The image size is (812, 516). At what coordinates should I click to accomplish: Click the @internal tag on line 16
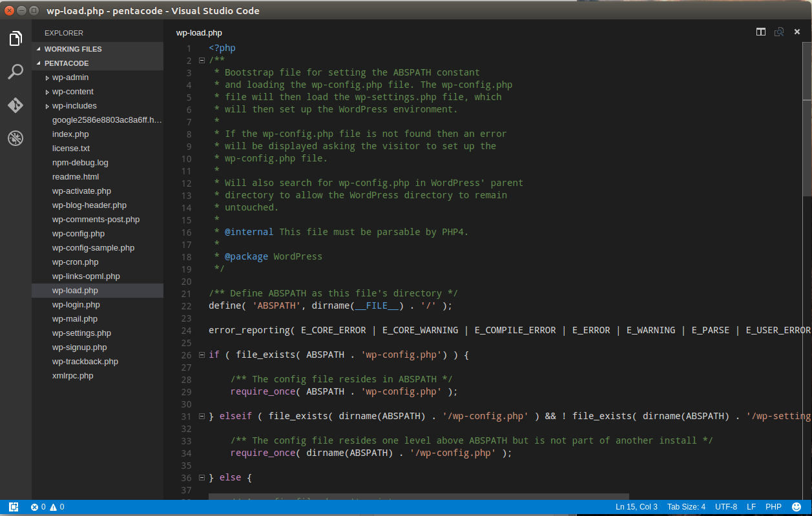[x=249, y=232]
